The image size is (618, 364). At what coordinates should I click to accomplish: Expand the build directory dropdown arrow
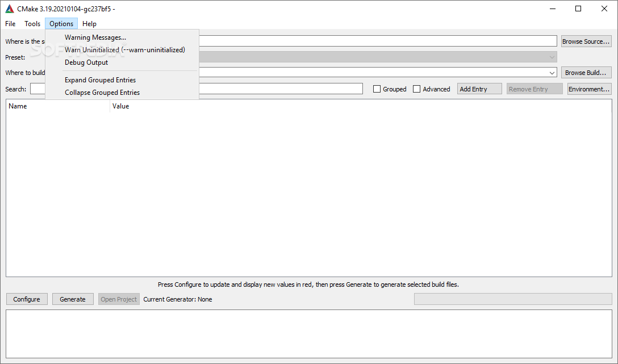(552, 73)
